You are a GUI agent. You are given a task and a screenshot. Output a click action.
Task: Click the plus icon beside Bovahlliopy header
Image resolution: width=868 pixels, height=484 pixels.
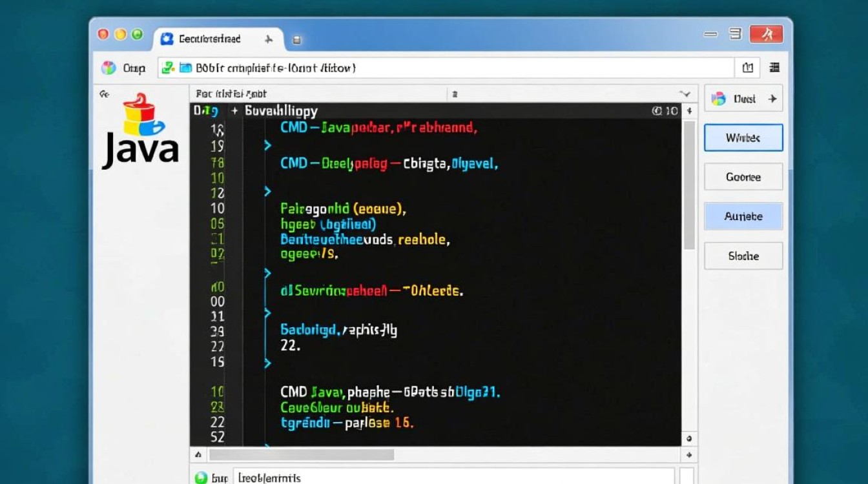(x=234, y=111)
